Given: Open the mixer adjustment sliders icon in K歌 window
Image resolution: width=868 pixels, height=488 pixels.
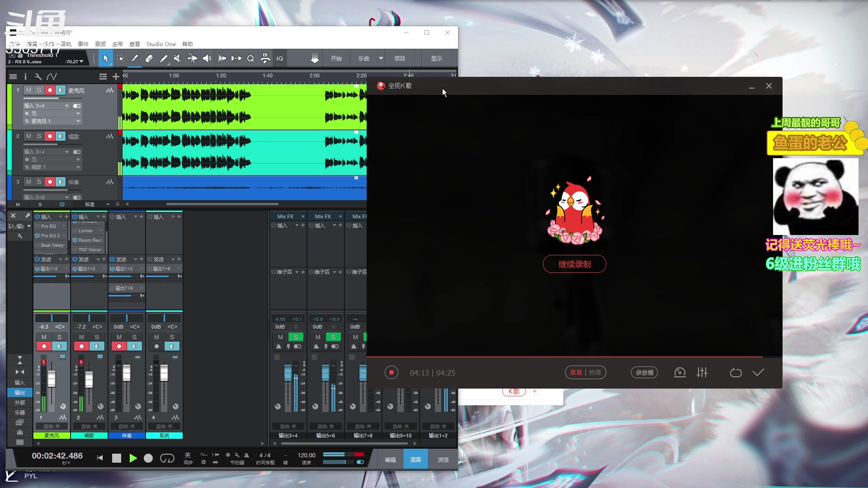Looking at the screenshot, I should (x=702, y=372).
